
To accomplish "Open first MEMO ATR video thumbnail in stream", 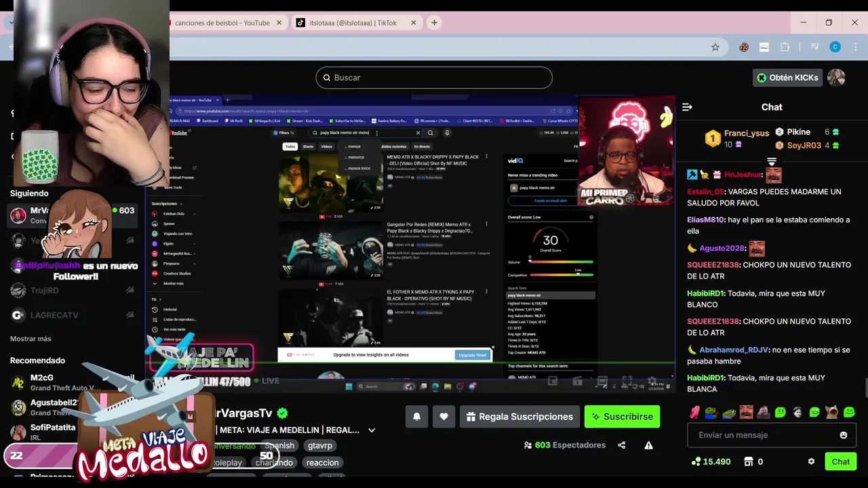I will [x=331, y=184].
